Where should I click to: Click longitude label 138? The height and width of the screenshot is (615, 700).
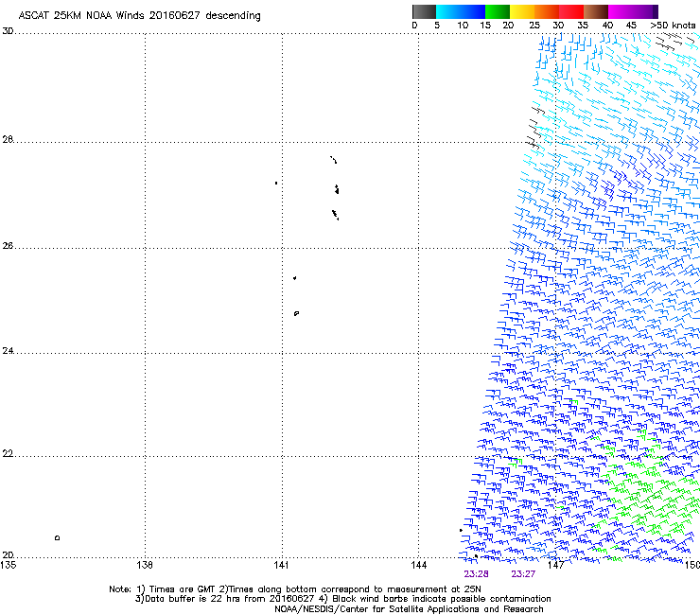pos(145,565)
